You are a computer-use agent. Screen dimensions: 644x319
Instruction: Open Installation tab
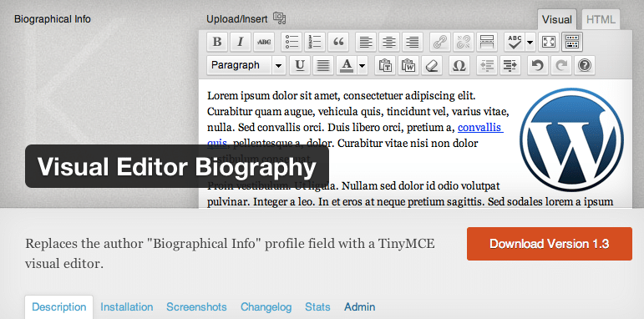coord(126,307)
